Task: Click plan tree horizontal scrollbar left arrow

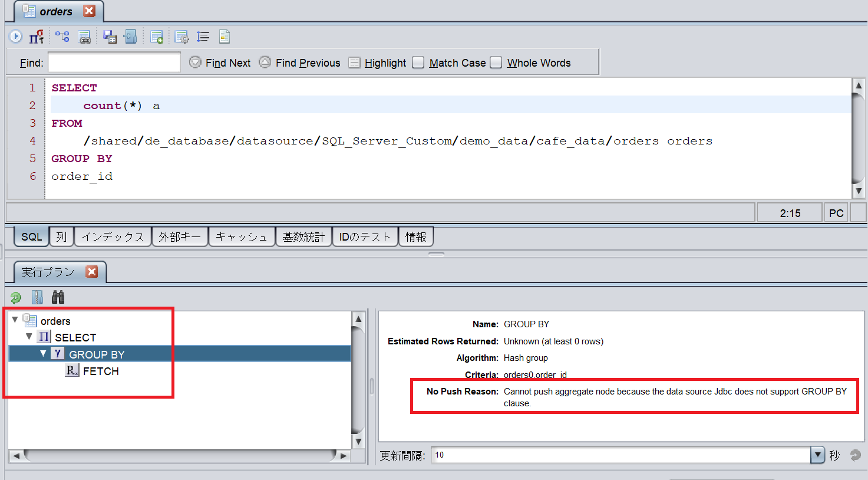Action: [16, 456]
